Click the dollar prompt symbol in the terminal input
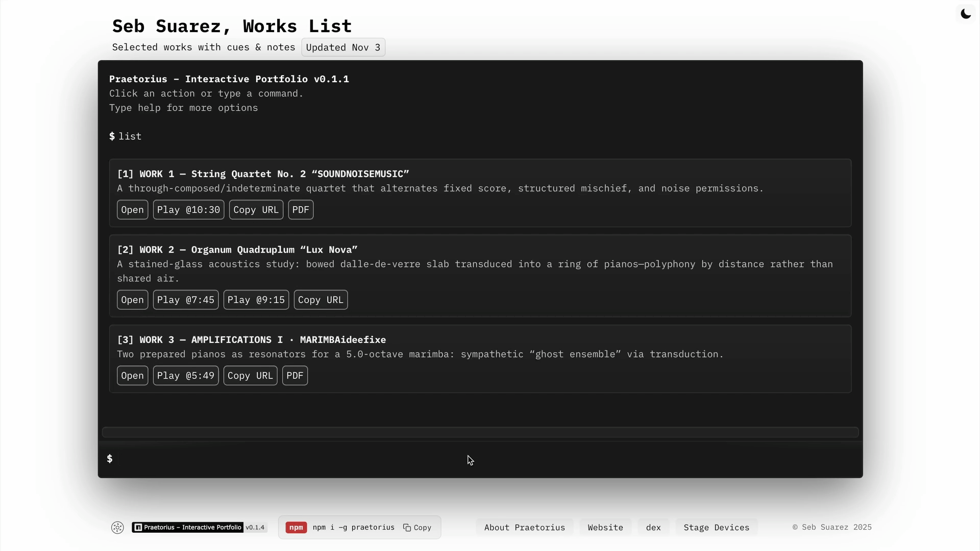The image size is (980, 551). [110, 459]
